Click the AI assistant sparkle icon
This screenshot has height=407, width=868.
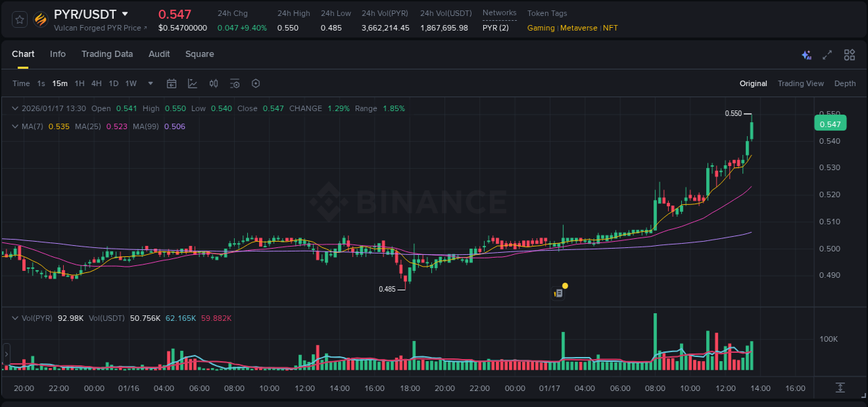point(806,54)
